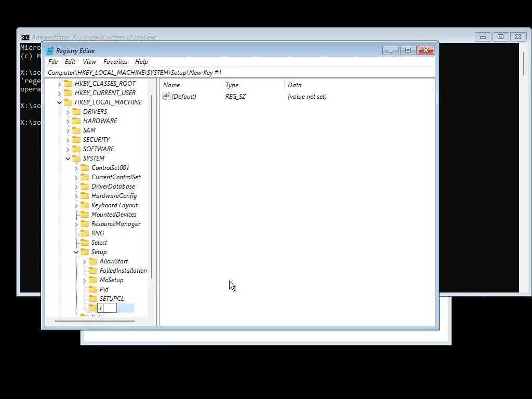The image size is (532, 399).
Task: Expand the HKEY_CURRENT_USER hive
Action: (x=59, y=93)
